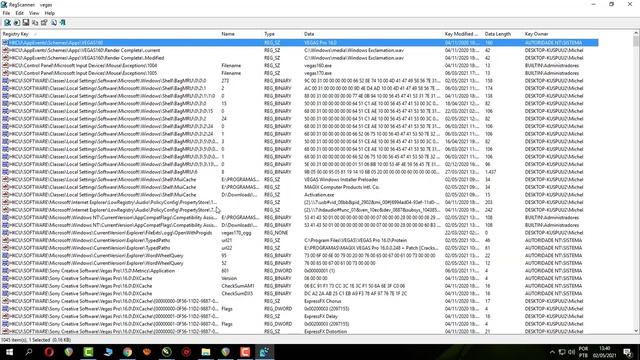Sort by the Key Owner column header
This screenshot has width=640, height=360.
[560, 34]
